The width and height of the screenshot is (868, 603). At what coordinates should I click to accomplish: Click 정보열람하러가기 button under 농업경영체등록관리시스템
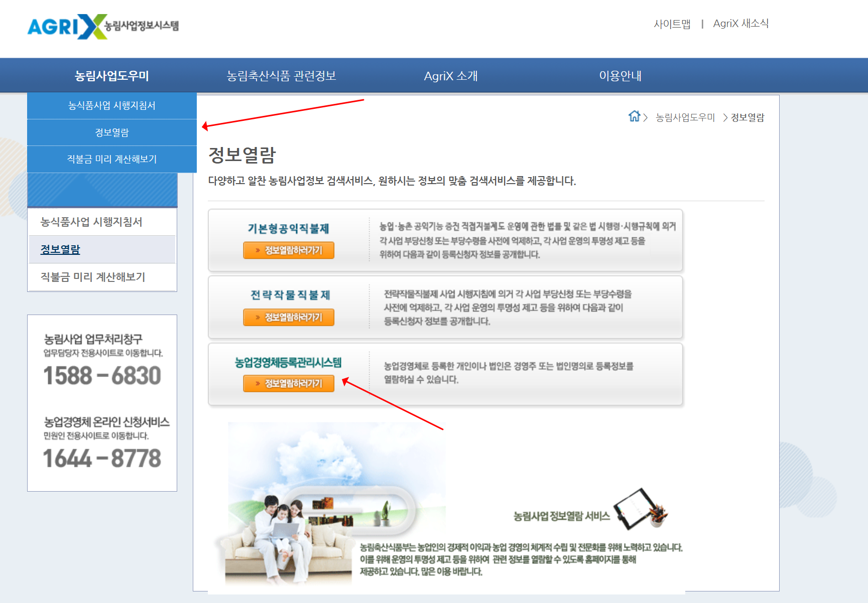289,383
